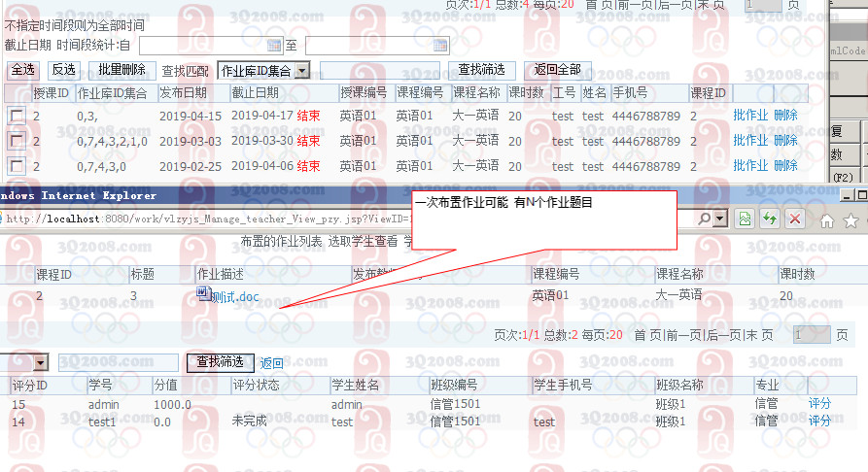Open the 测试.doc file link
This screenshot has width=868, height=472.
pyautogui.click(x=235, y=297)
